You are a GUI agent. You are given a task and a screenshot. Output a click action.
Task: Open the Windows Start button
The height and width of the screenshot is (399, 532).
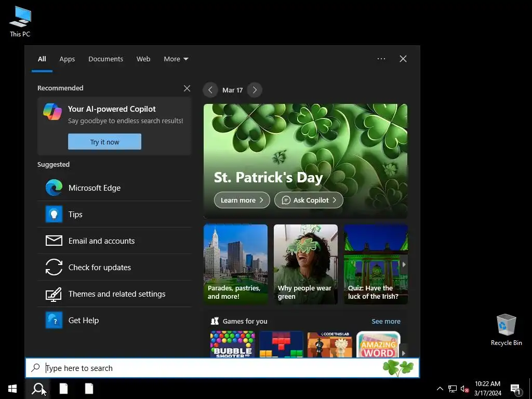12,389
